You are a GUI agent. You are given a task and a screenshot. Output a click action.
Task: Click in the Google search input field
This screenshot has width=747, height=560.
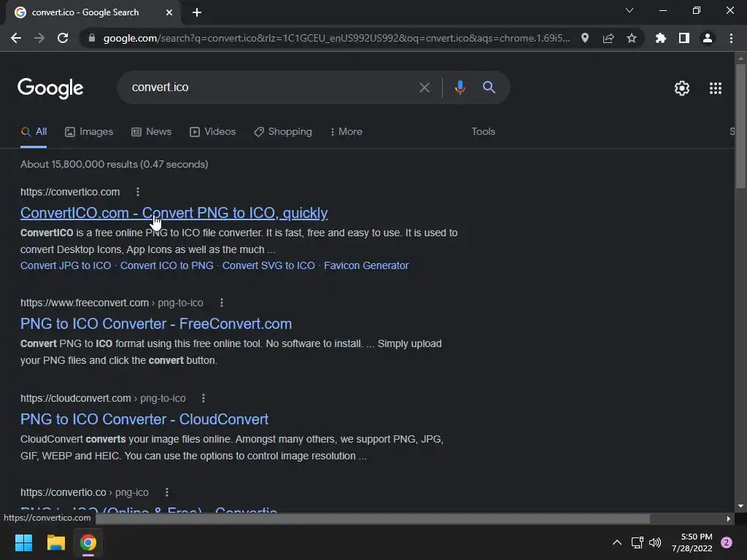pos(271,87)
